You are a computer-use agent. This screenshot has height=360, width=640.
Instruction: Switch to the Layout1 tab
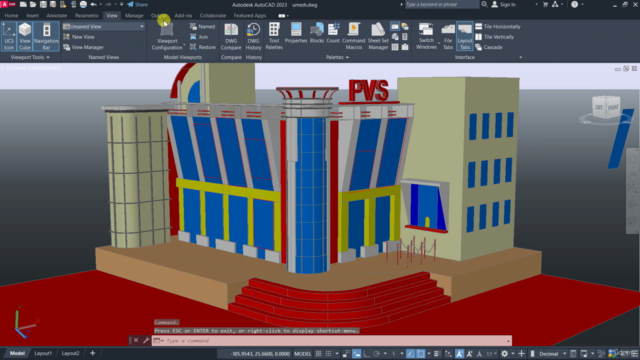tap(43, 353)
